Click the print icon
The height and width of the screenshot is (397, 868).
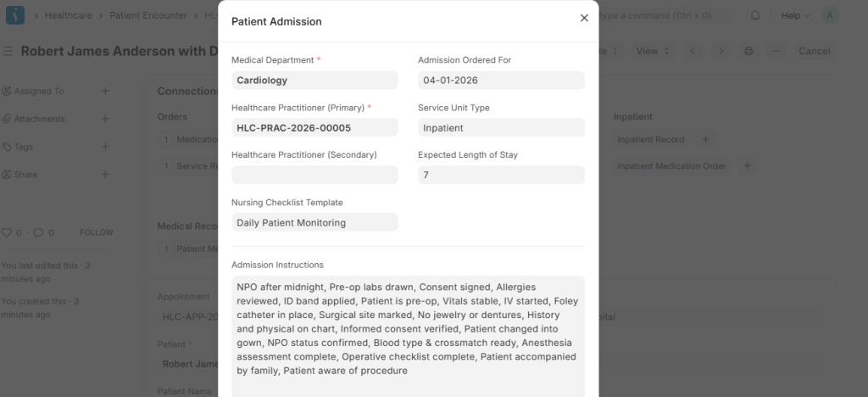748,51
